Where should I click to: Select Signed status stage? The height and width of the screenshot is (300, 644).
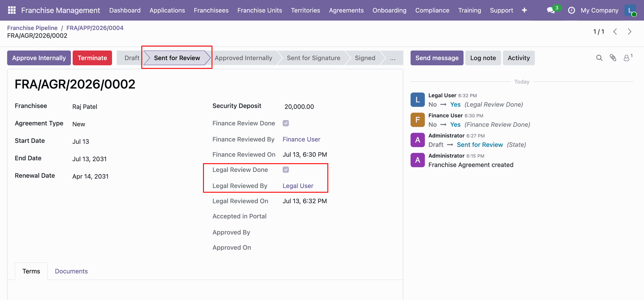(365, 58)
